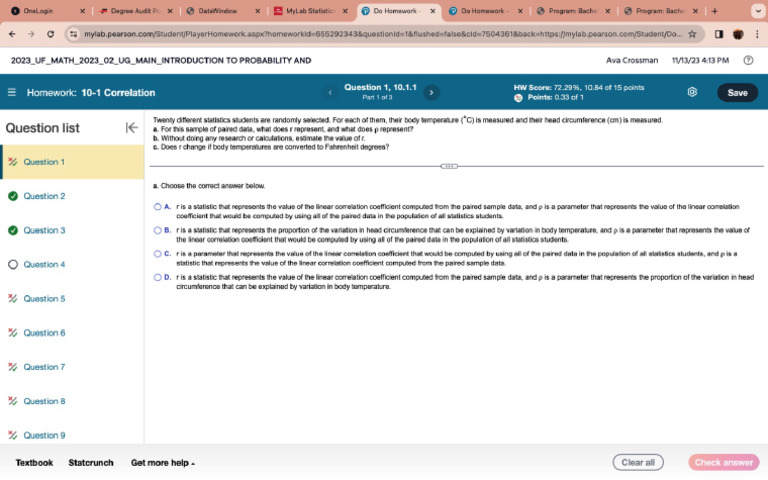The width and height of the screenshot is (768, 480).
Task: Go to next question arrow
Action: [431, 92]
